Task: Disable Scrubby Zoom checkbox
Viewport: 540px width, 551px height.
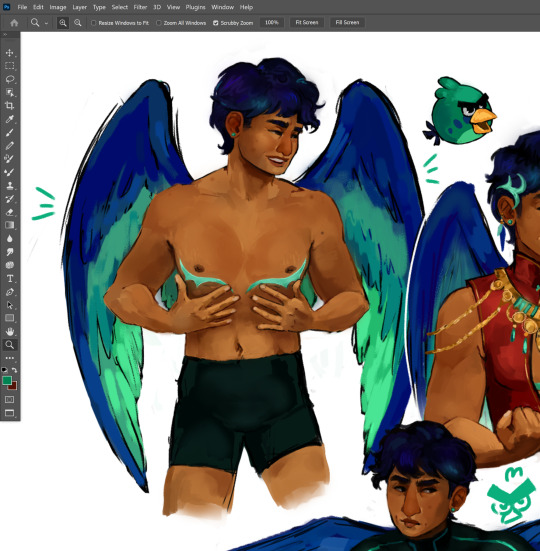Action: pyautogui.click(x=215, y=23)
